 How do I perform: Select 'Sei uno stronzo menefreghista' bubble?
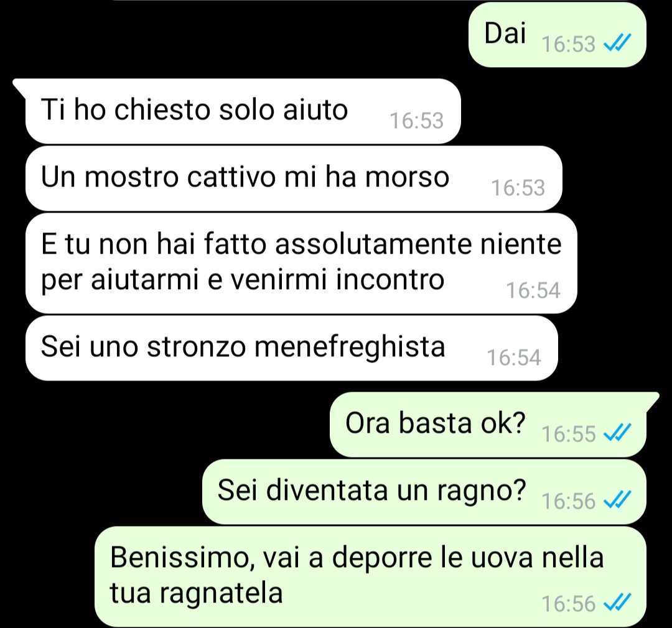point(291,348)
